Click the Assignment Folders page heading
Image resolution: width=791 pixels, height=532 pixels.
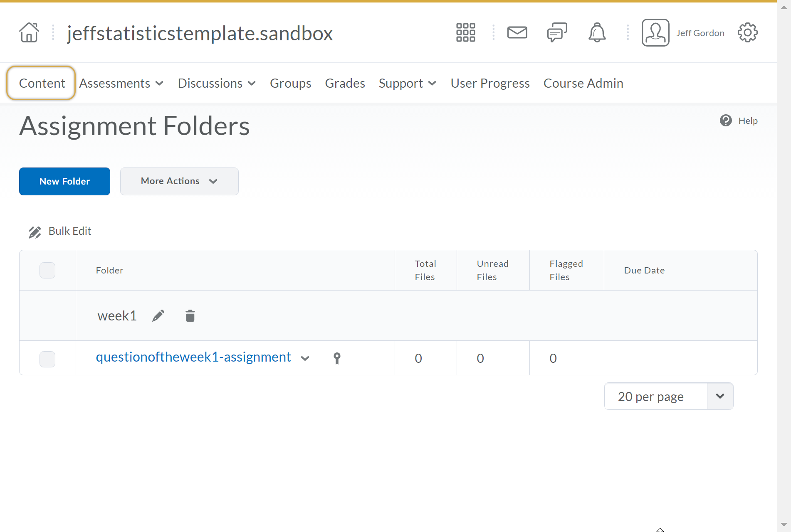click(134, 126)
